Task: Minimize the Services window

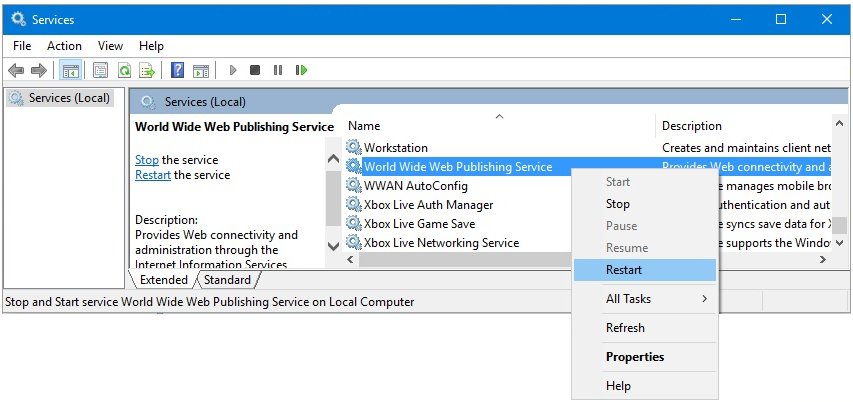Action: [x=736, y=19]
